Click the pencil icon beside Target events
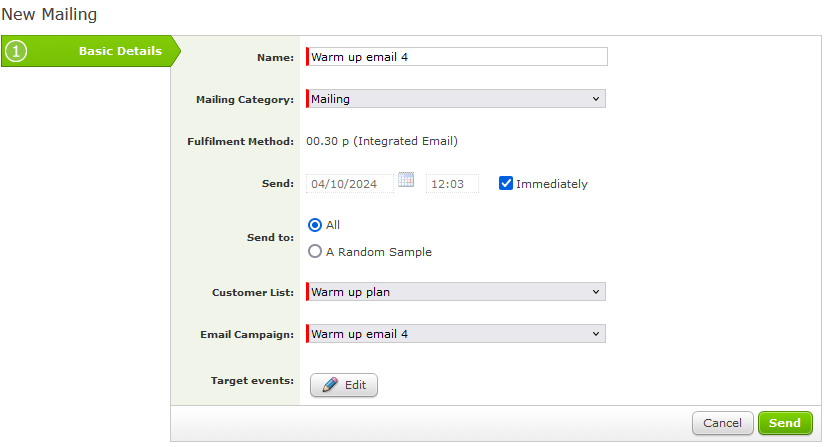The image size is (829, 447). [x=329, y=385]
